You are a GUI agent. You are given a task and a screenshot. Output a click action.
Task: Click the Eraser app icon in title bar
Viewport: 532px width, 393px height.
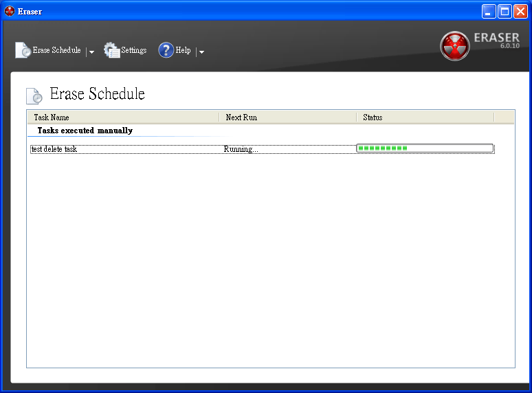pos(10,11)
